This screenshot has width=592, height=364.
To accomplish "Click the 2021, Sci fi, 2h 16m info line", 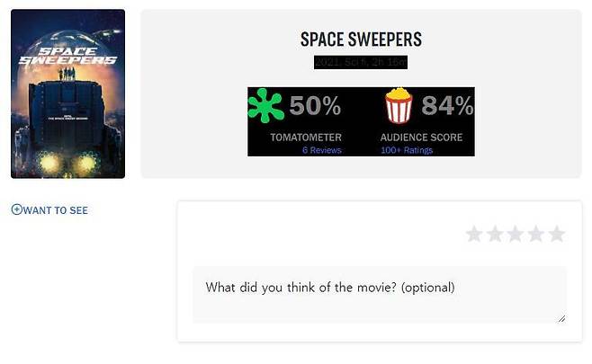I will (x=361, y=62).
